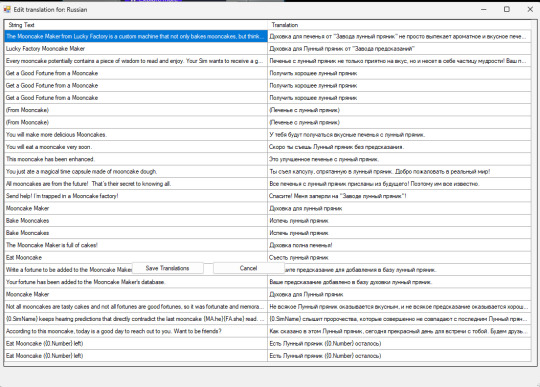The height and width of the screenshot is (387, 540).
Task: Edit translation for 'All mooncakes are from the future!'
Action: (399, 184)
